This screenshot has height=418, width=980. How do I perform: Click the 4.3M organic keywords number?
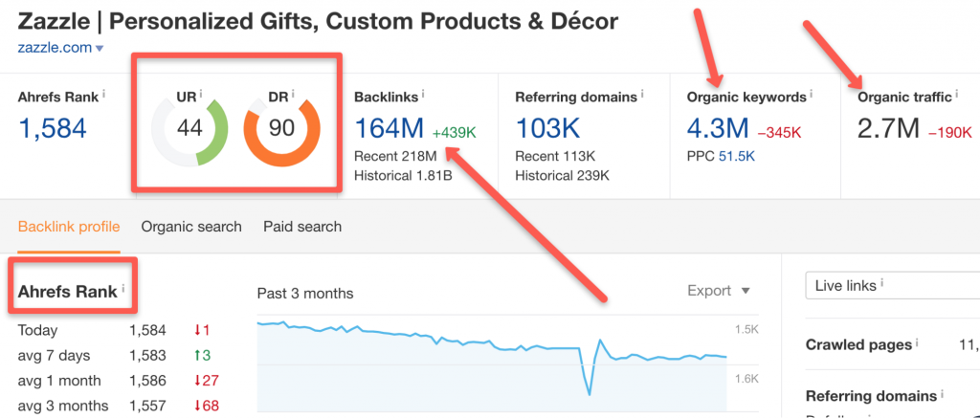pyautogui.click(x=718, y=128)
